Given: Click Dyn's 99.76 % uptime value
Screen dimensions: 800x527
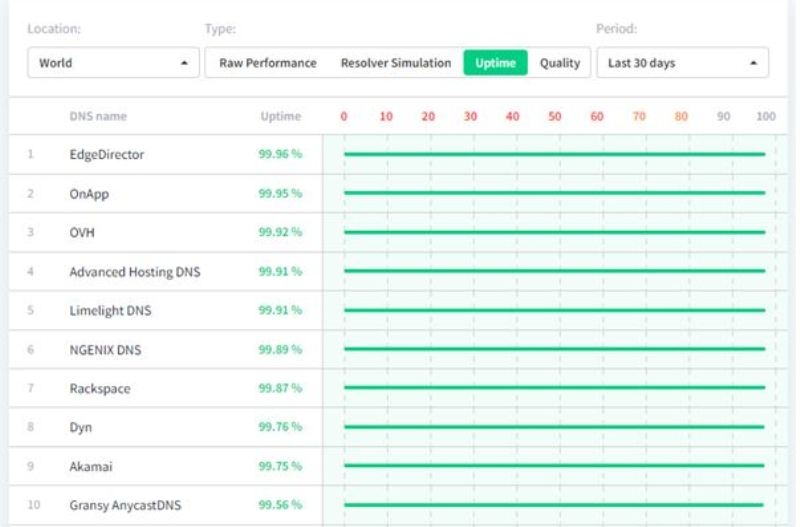Looking at the screenshot, I should [x=280, y=426].
